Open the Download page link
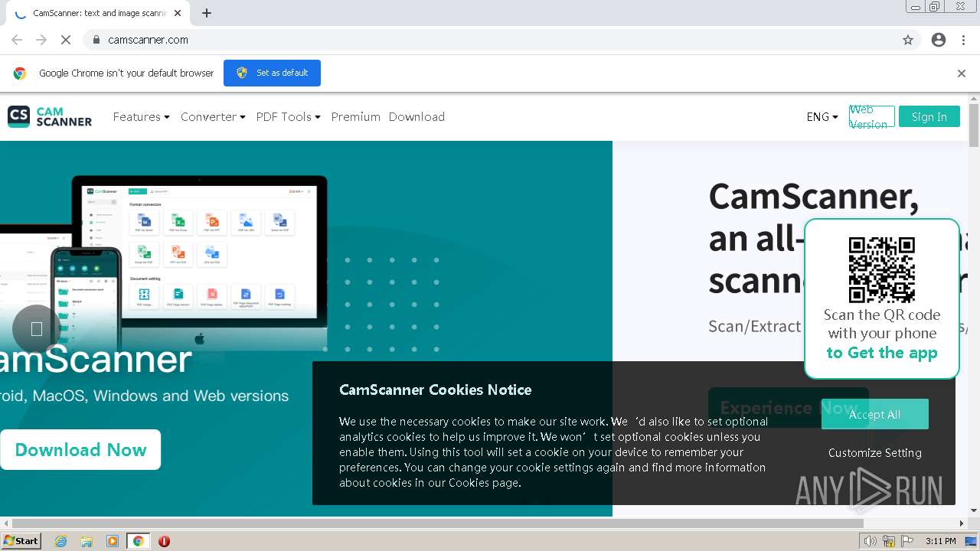The image size is (980, 551). pos(416,116)
